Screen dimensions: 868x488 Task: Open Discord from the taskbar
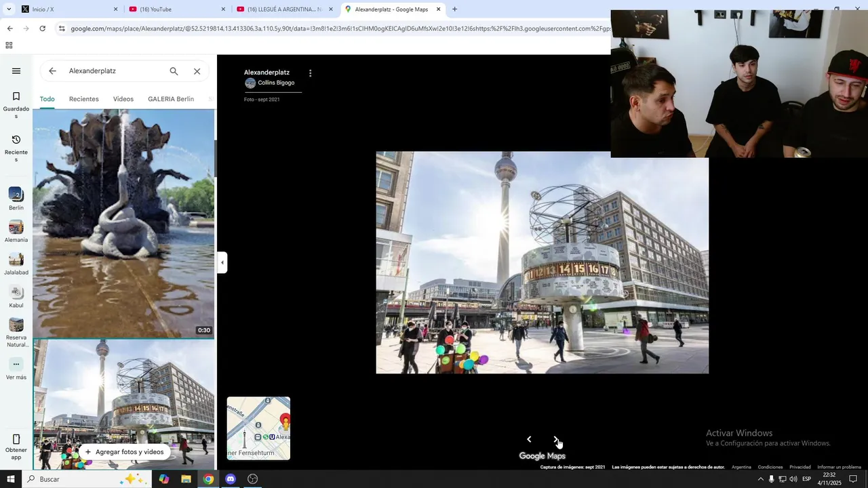click(231, 479)
